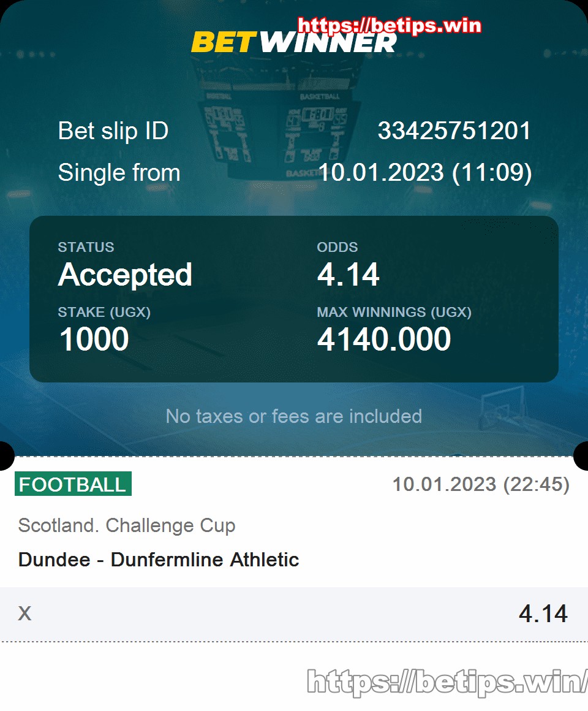This screenshot has height=711, width=588.
Task: Click the X draw selection
Action: click(x=24, y=614)
